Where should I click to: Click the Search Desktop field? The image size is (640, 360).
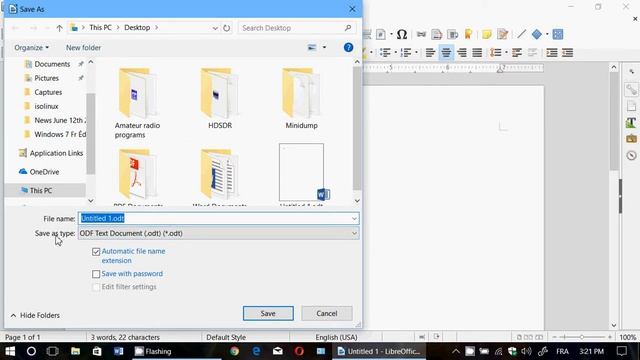tap(297, 28)
